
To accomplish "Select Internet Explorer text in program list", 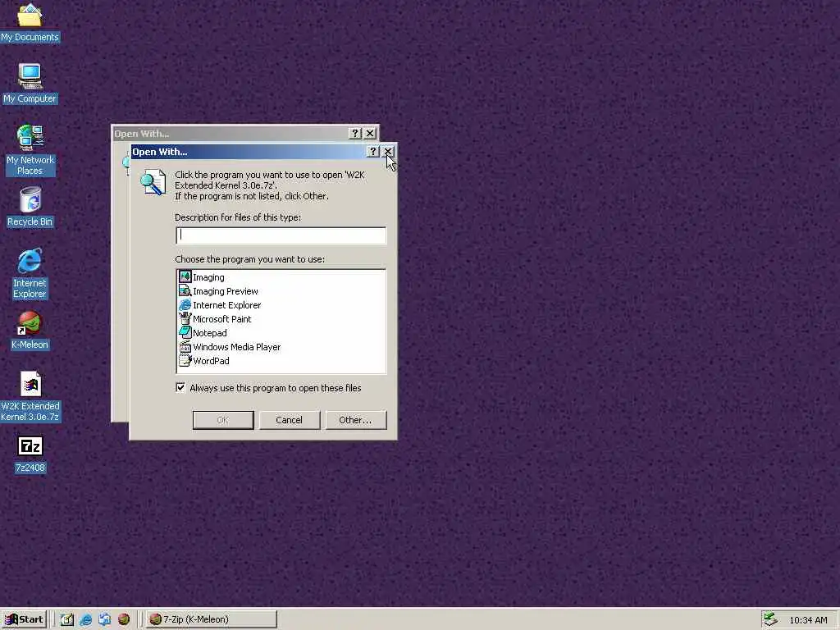I will point(226,305).
